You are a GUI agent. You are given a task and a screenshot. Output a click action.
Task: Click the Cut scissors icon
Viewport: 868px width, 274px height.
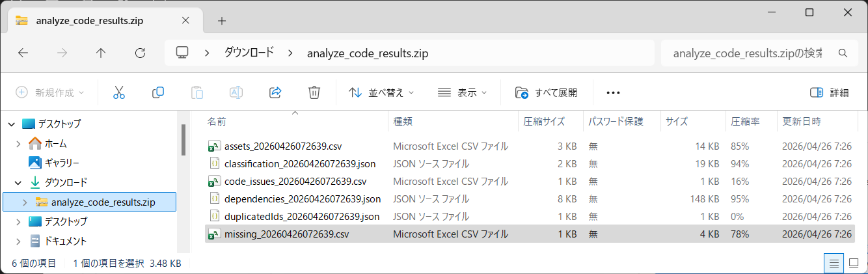[118, 92]
